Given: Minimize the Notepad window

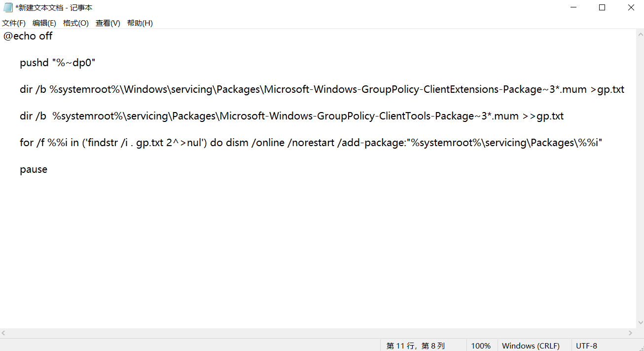Looking at the screenshot, I should 573,7.
